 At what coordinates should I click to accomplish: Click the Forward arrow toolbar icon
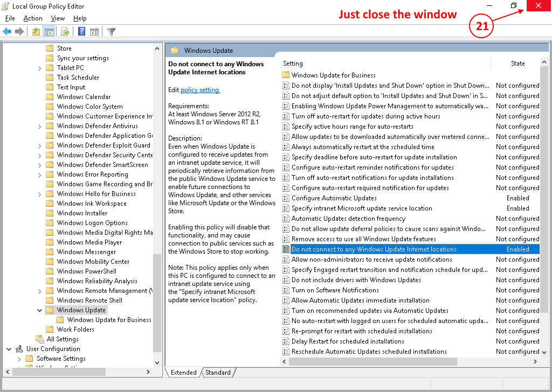[19, 32]
